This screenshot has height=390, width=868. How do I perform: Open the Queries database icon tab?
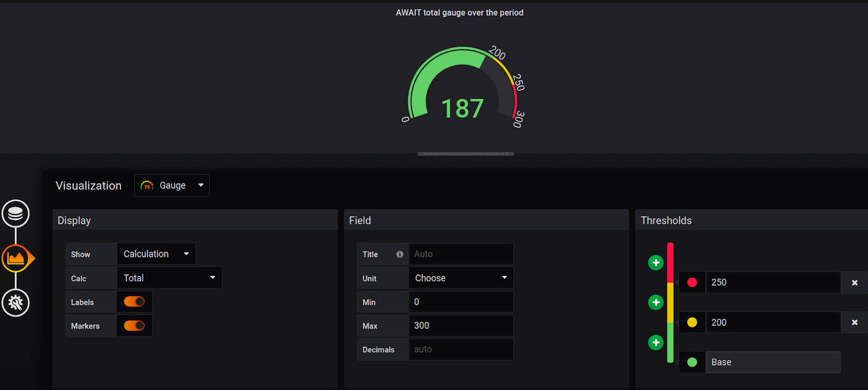tap(16, 213)
